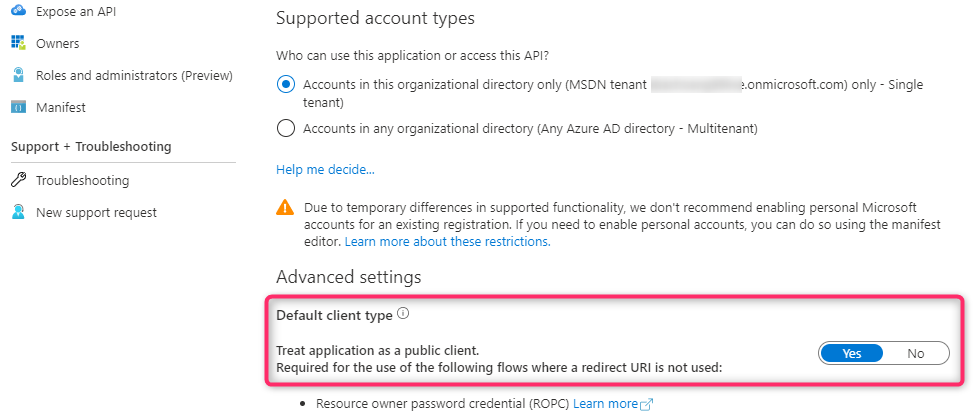973x413 pixels.
Task: Click the Troubleshooting wrench icon
Action: (19, 180)
